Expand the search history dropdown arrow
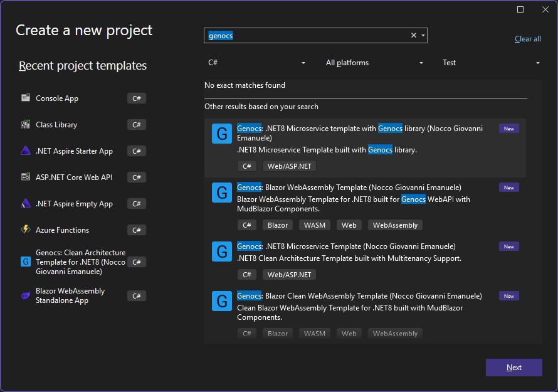 pos(423,36)
